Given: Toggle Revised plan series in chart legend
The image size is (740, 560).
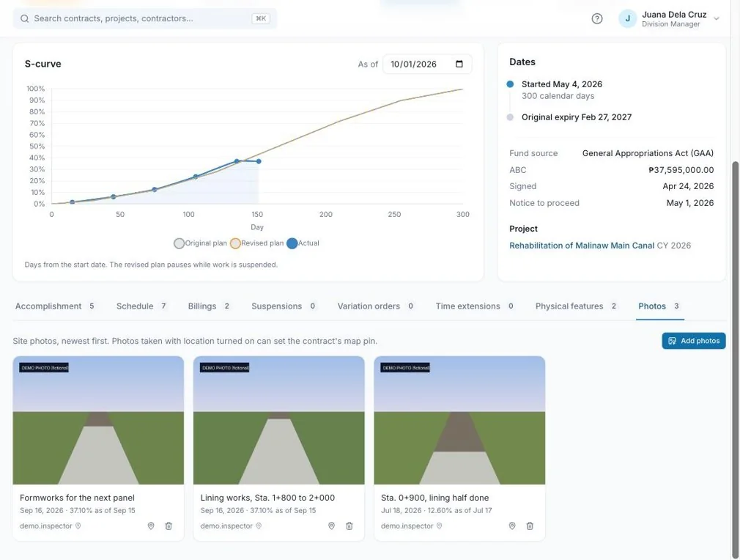Looking at the screenshot, I should pos(257,243).
